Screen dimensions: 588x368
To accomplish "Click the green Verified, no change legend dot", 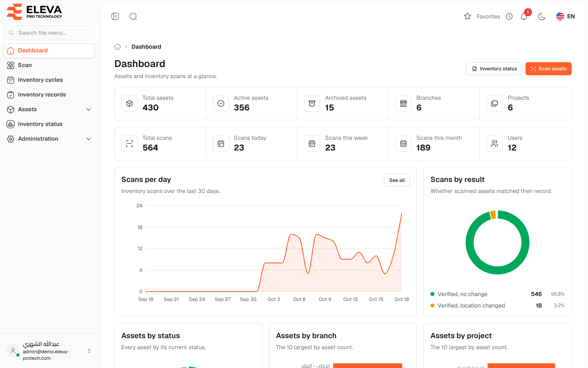I will (432, 294).
